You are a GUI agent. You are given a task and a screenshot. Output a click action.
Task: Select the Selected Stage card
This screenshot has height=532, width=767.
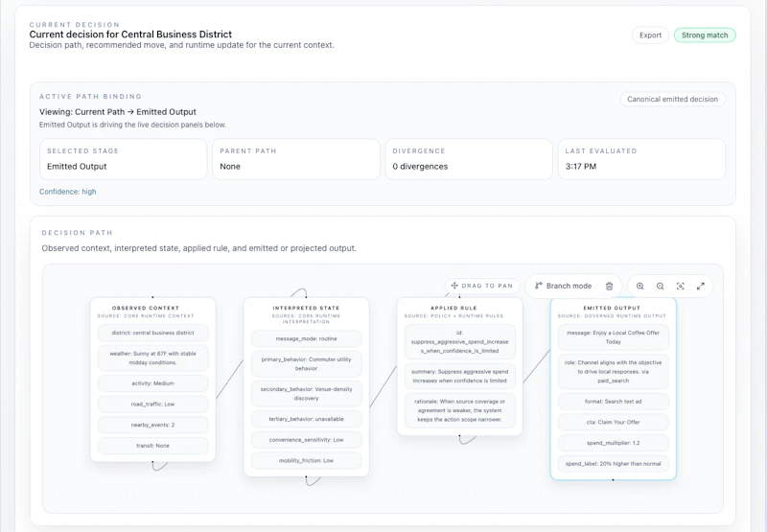click(124, 159)
